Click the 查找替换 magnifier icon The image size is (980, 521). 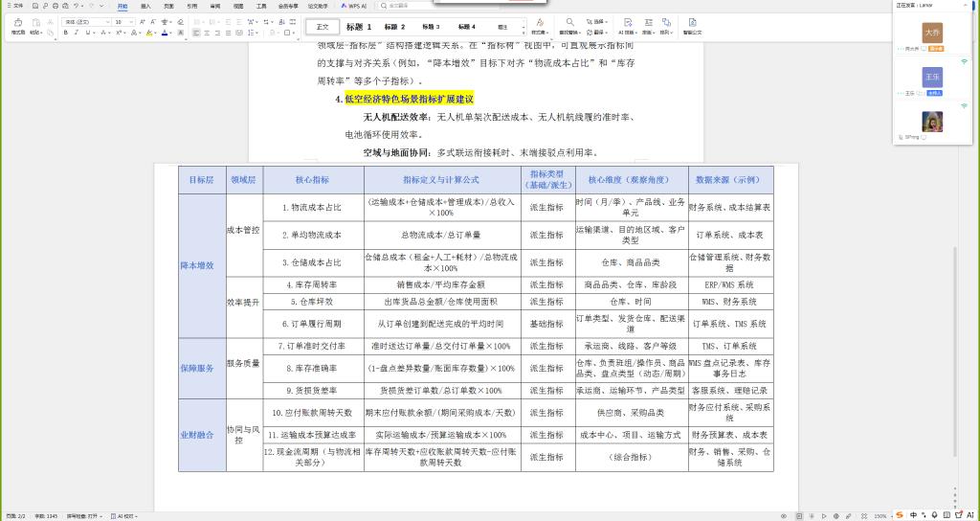tap(569, 22)
